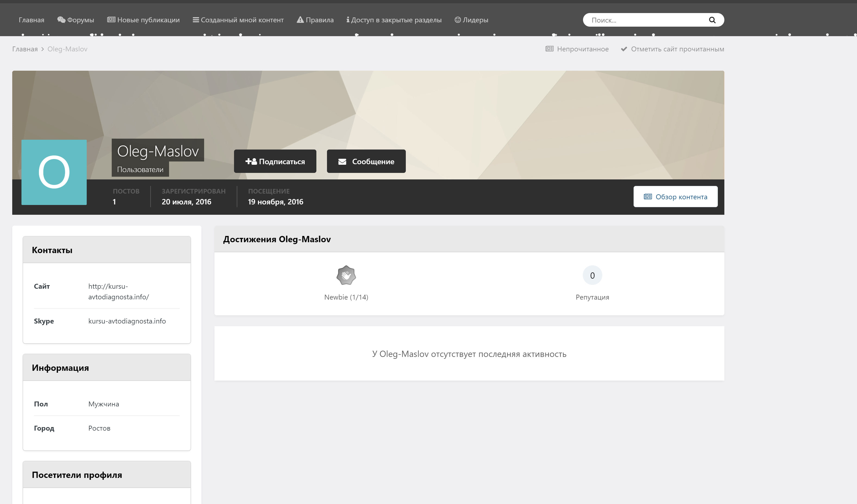
Task: Click the Форумы chat bubbles icon
Action: click(61, 20)
